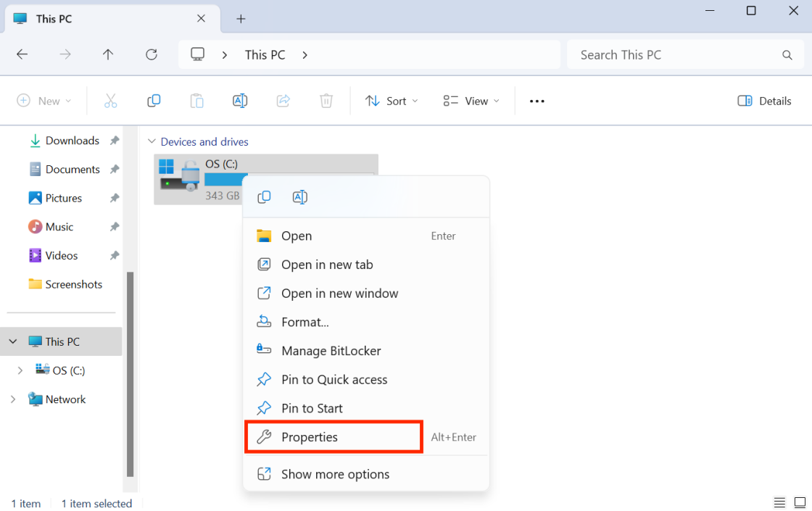This screenshot has height=511, width=812.
Task: Click the Back navigation arrow
Action: tap(22, 54)
